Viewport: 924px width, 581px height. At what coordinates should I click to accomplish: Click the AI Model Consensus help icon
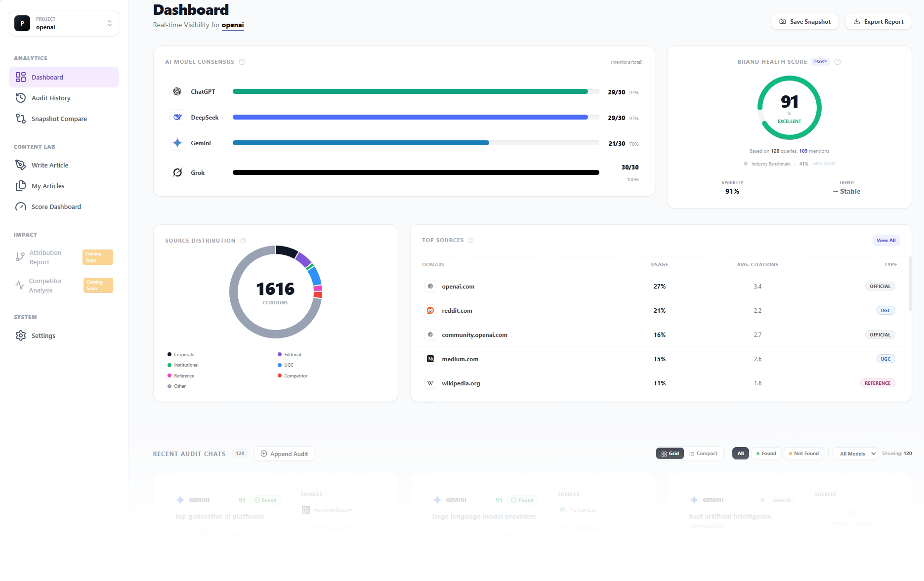tap(242, 62)
